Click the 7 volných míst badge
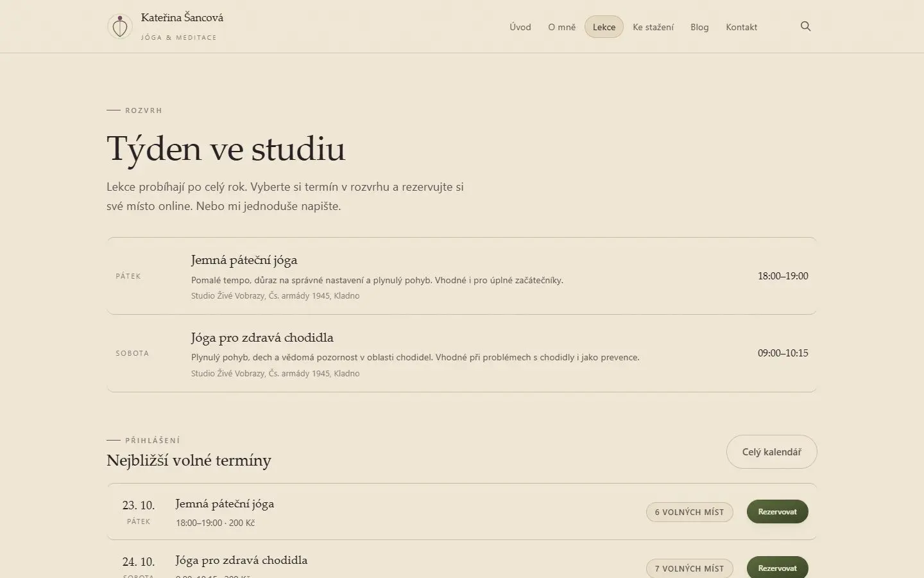The height and width of the screenshot is (578, 924). tap(689, 568)
